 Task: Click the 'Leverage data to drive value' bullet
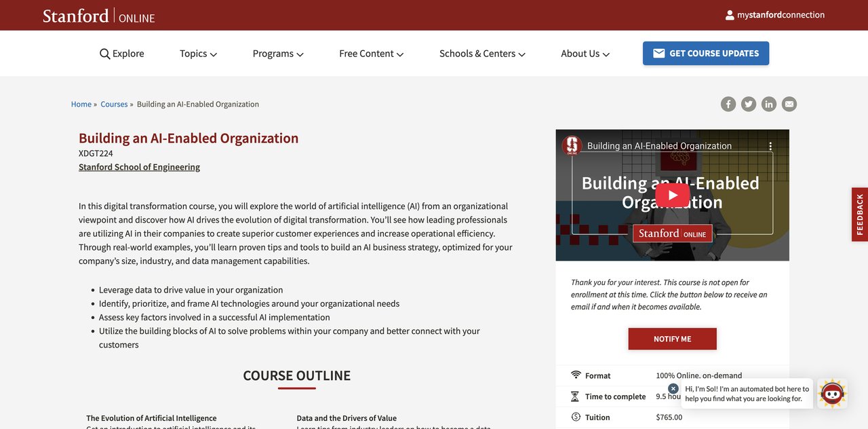click(191, 290)
